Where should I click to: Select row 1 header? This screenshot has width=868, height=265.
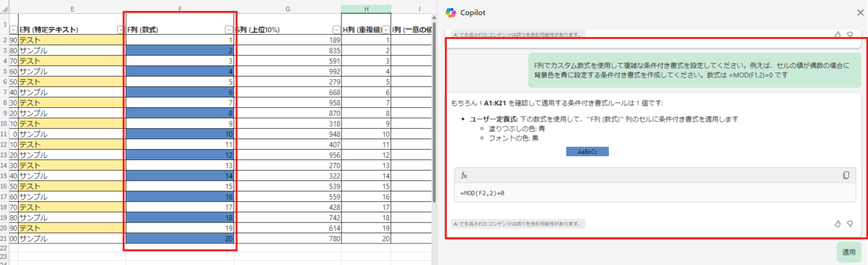4,24
